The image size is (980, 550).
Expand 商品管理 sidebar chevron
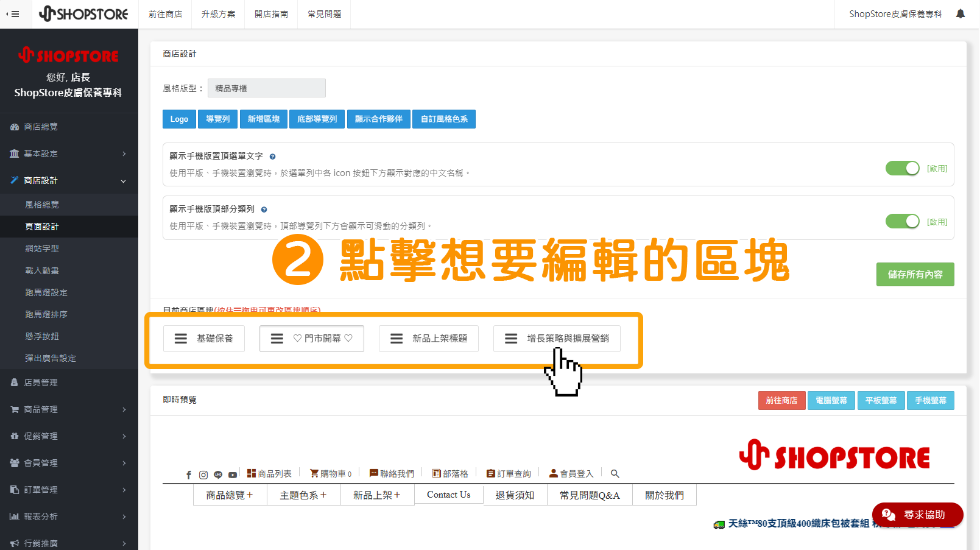pyautogui.click(x=124, y=409)
